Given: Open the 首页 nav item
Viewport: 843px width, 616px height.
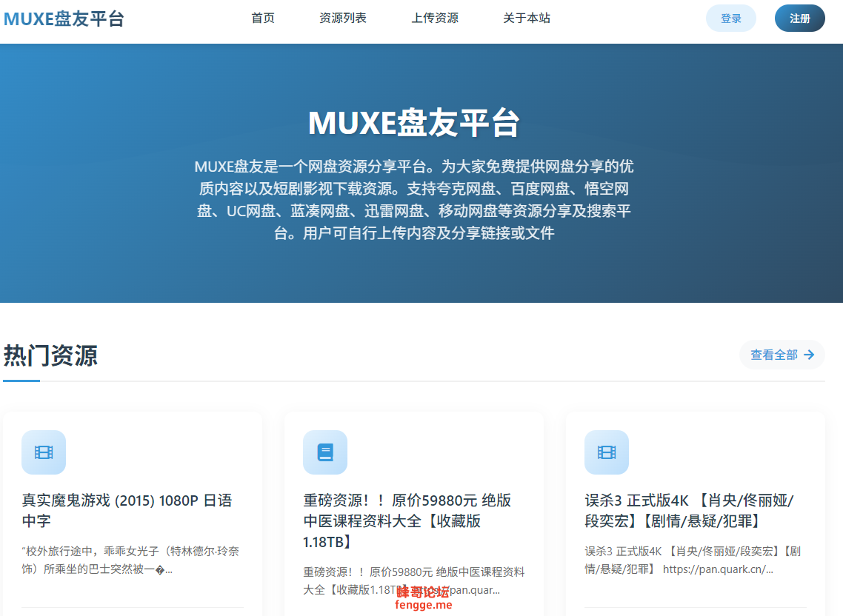Looking at the screenshot, I should point(263,19).
